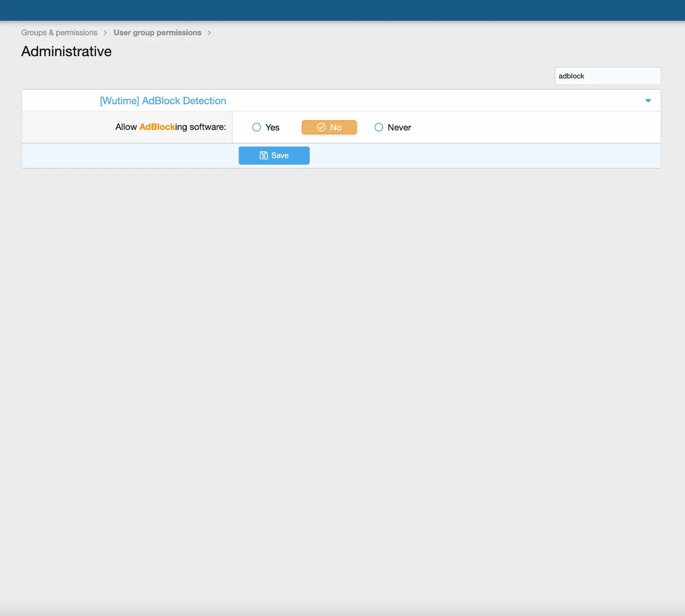This screenshot has width=685, height=616.
Task: Collapse the AdBlock Detection section arrow
Action: [x=648, y=101]
